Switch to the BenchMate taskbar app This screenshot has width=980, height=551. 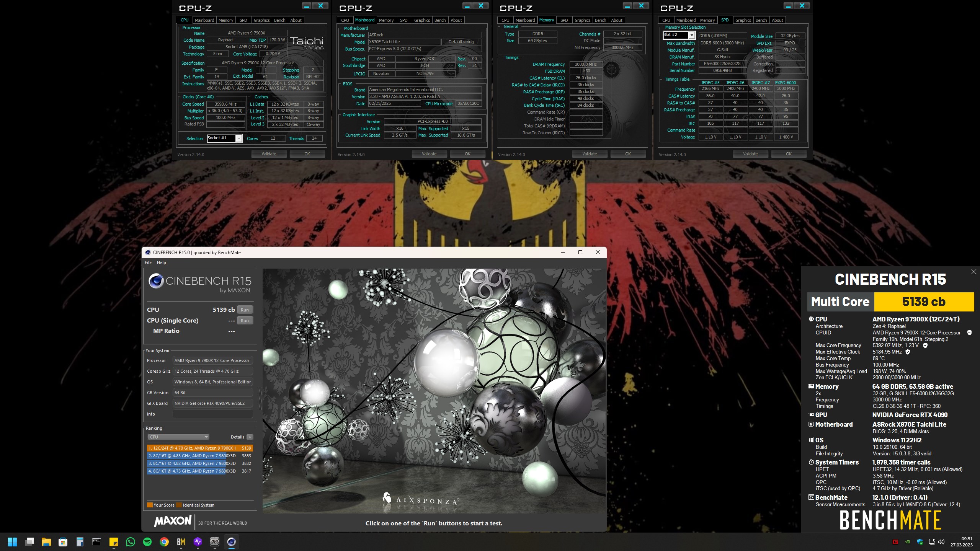tap(181, 542)
